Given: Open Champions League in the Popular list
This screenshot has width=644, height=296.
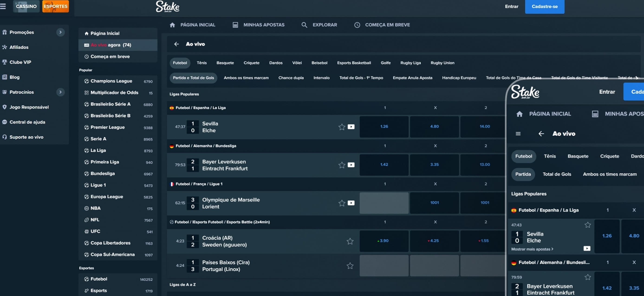Looking at the screenshot, I should (118, 81).
